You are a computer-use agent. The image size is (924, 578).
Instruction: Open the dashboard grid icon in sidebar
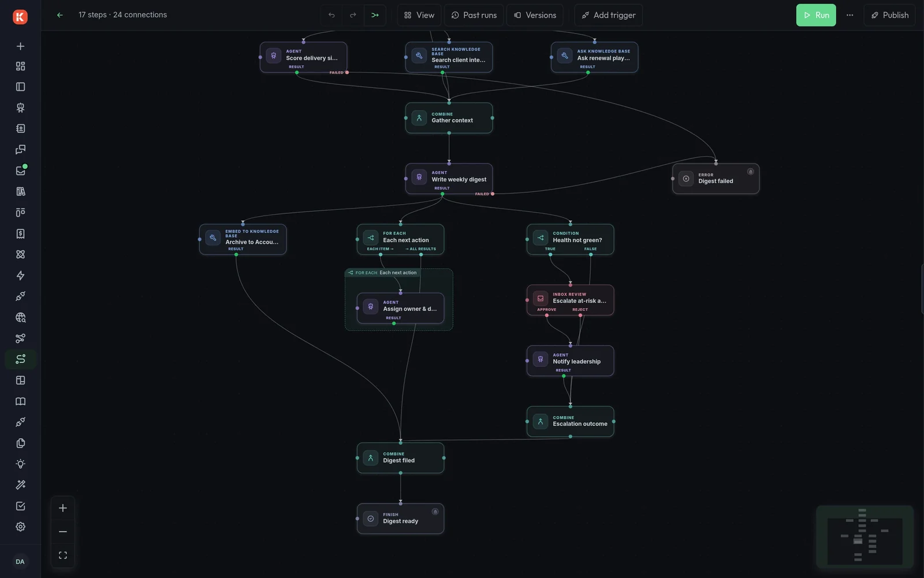(20, 66)
